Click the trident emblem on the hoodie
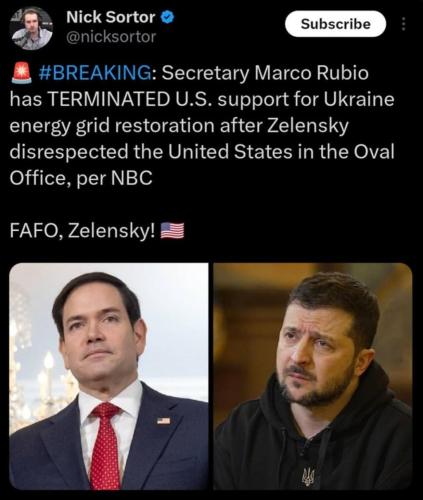Image resolution: width=423 pixels, height=500 pixels. tap(308, 475)
